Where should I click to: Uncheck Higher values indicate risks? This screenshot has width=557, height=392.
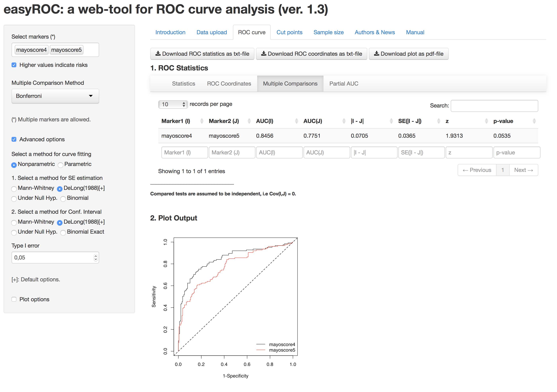click(14, 65)
